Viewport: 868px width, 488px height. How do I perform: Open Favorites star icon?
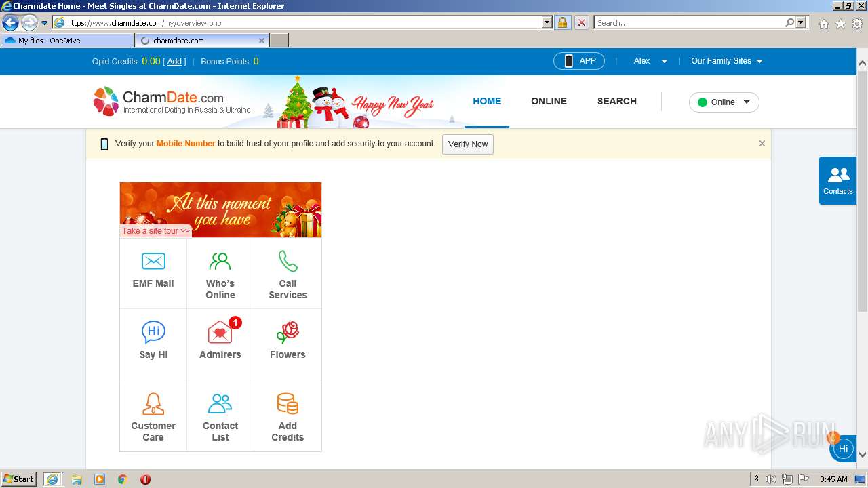click(x=840, y=24)
